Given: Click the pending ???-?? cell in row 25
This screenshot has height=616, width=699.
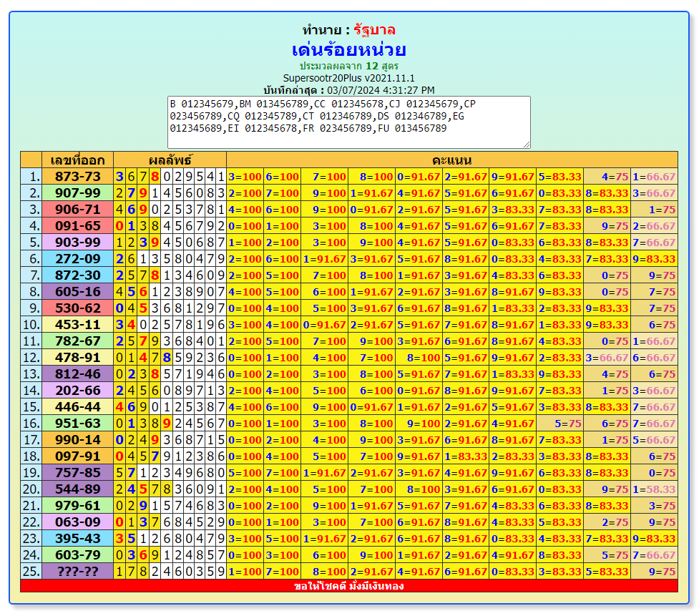Looking at the screenshot, I should click(x=77, y=572).
